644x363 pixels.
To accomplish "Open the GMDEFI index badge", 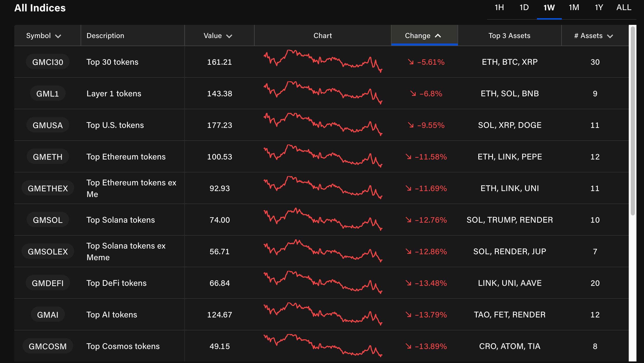I will click(x=48, y=283).
